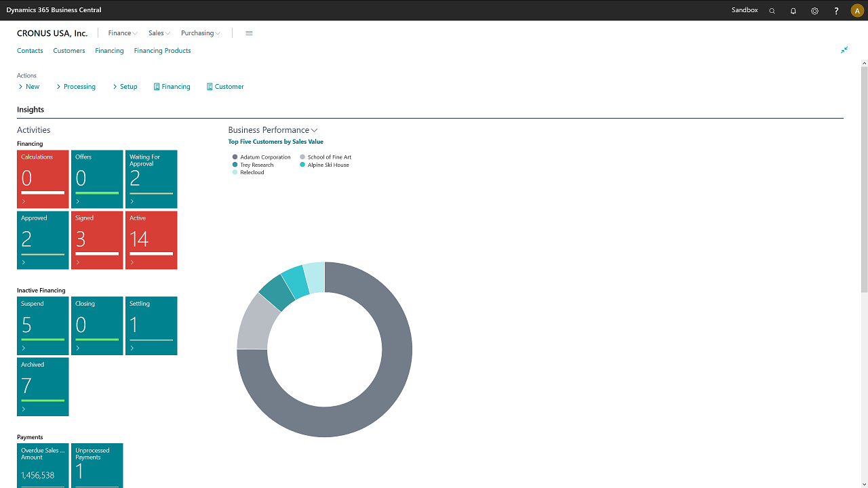
Task: Click the CRONUS USA, Inc. company name
Action: [x=52, y=33]
